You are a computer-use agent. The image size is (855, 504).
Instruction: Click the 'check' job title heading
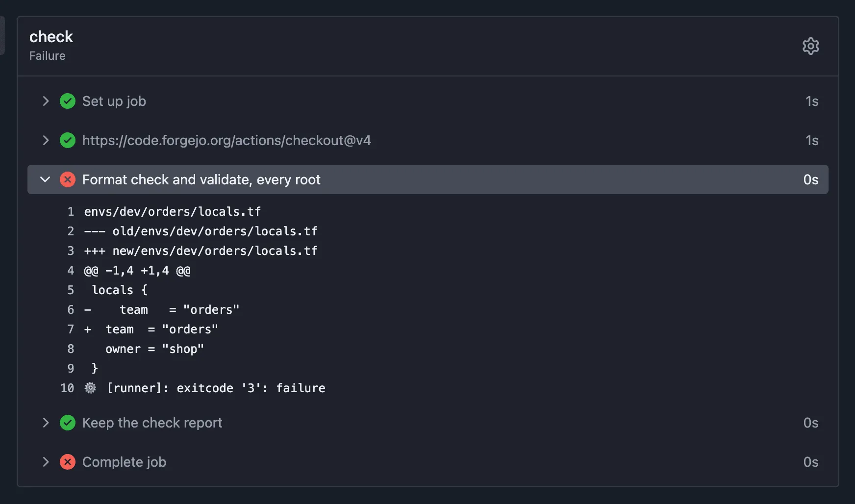pyautogui.click(x=51, y=37)
